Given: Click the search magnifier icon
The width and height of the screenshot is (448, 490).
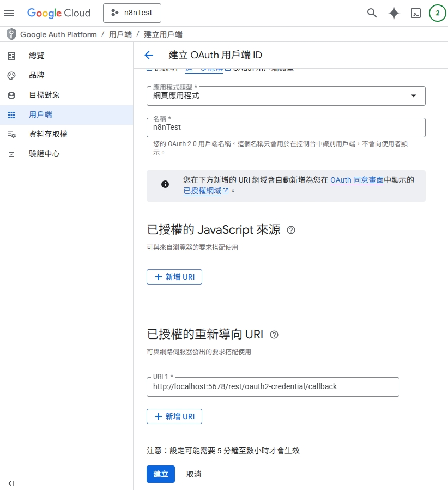Looking at the screenshot, I should (x=372, y=13).
